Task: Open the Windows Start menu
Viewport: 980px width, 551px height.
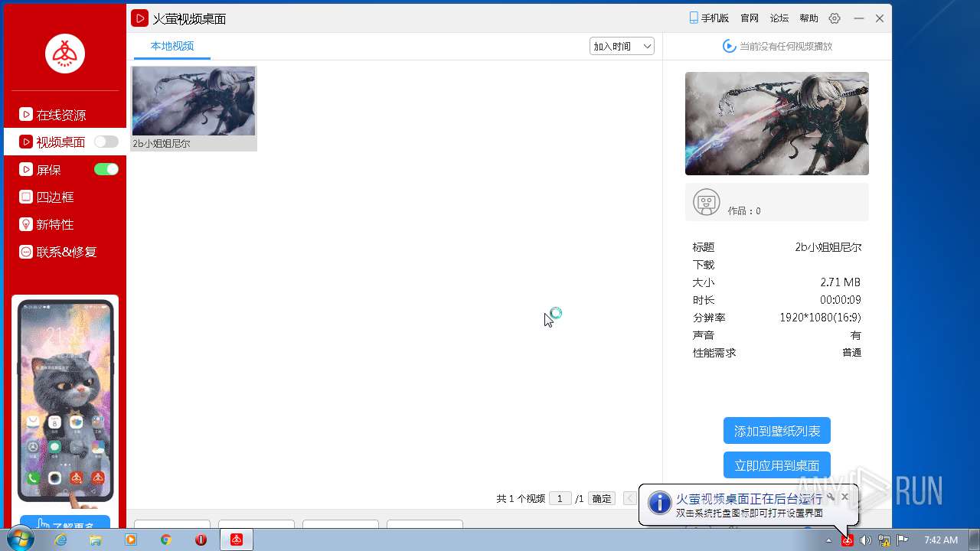Action: [x=19, y=540]
